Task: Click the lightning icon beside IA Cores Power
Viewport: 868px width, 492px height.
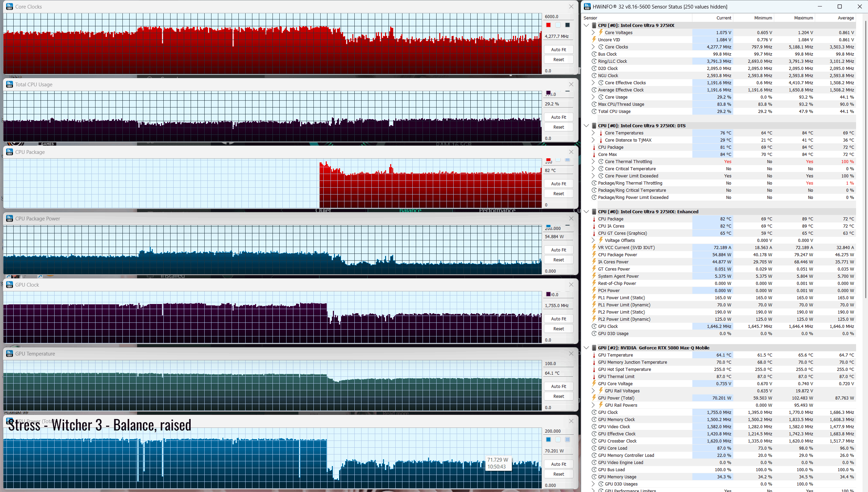Action: point(594,262)
